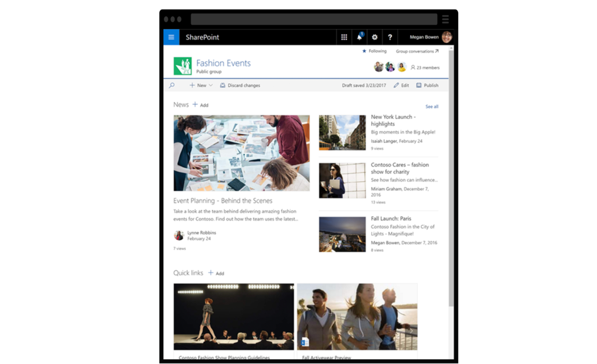Open the help question mark icon
The width and height of the screenshot is (597, 364).
tap(390, 37)
